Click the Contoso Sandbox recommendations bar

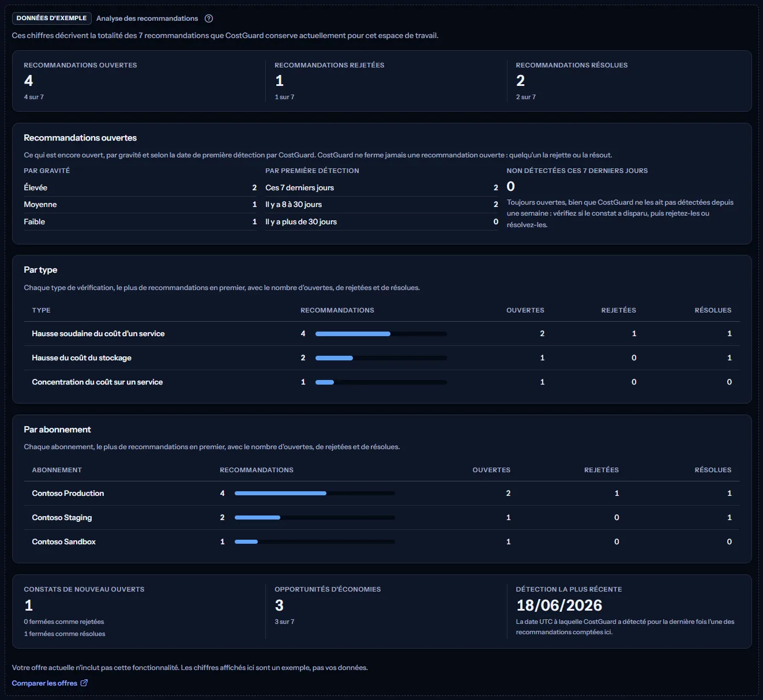click(x=315, y=542)
